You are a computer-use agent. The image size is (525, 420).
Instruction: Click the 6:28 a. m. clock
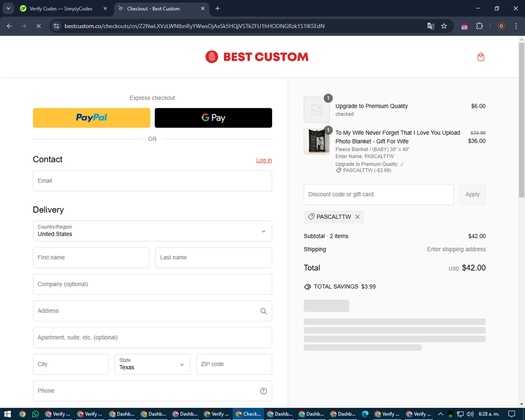(x=489, y=414)
